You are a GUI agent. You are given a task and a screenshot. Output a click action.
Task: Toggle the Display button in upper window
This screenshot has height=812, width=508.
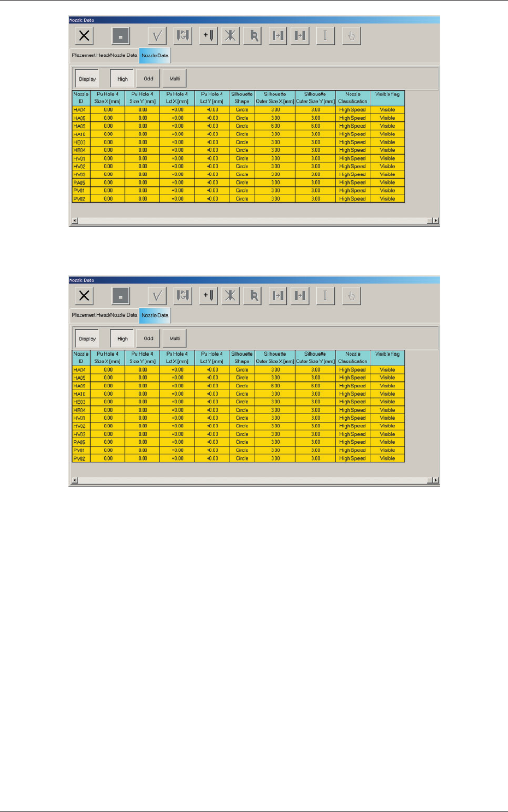(87, 79)
